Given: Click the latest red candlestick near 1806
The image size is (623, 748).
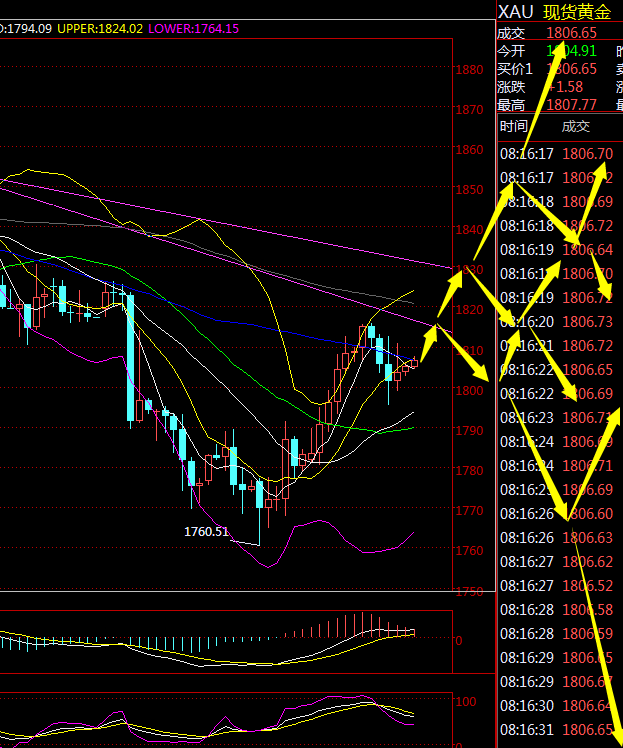Looking at the screenshot, I should pos(413,363).
